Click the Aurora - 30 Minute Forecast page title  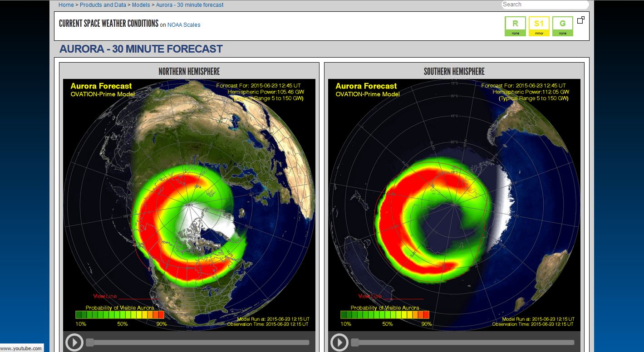point(141,49)
